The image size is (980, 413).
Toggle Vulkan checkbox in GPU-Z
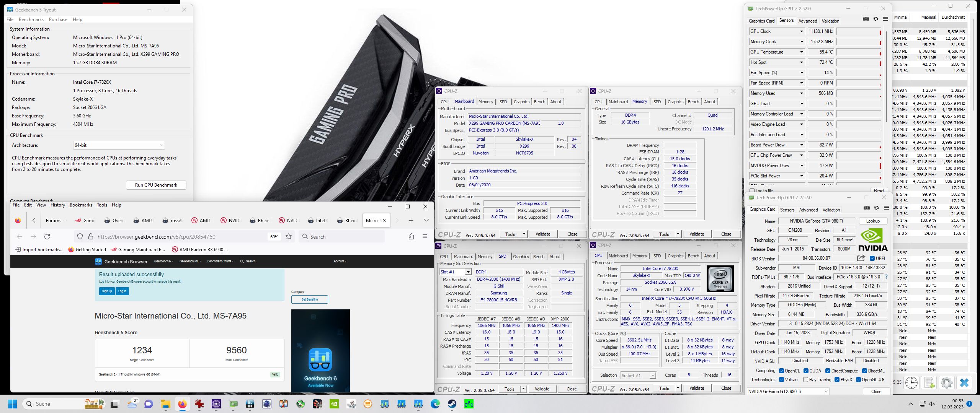click(x=781, y=380)
